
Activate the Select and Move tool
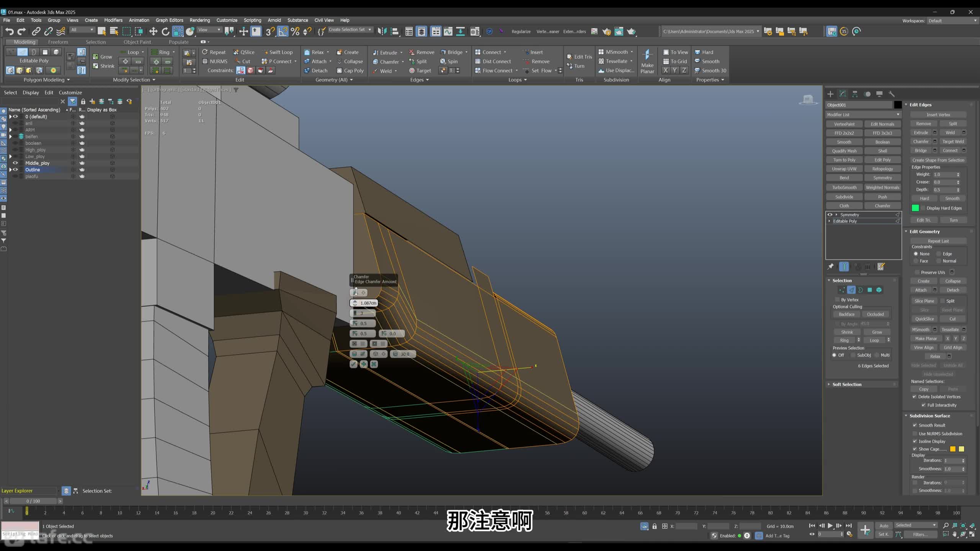pos(153,31)
